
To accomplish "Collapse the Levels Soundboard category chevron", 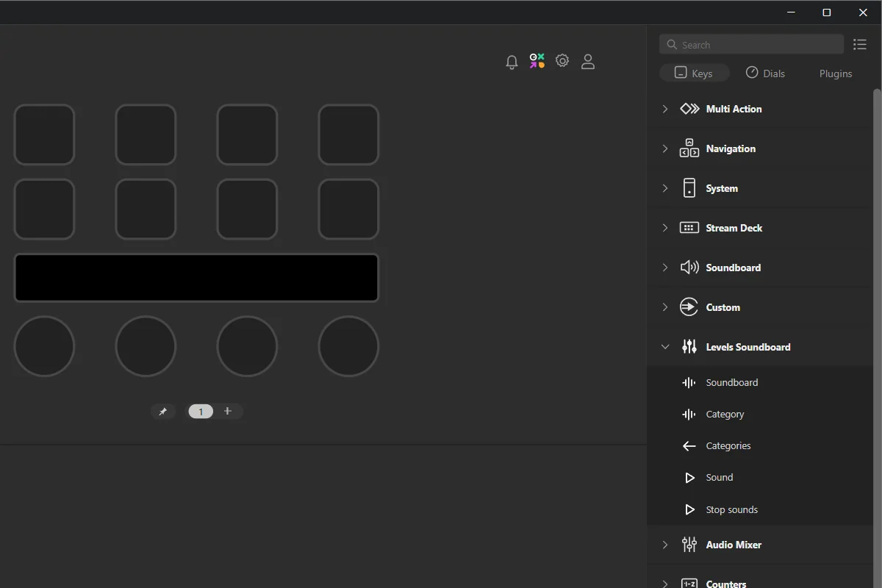I will pyautogui.click(x=665, y=347).
